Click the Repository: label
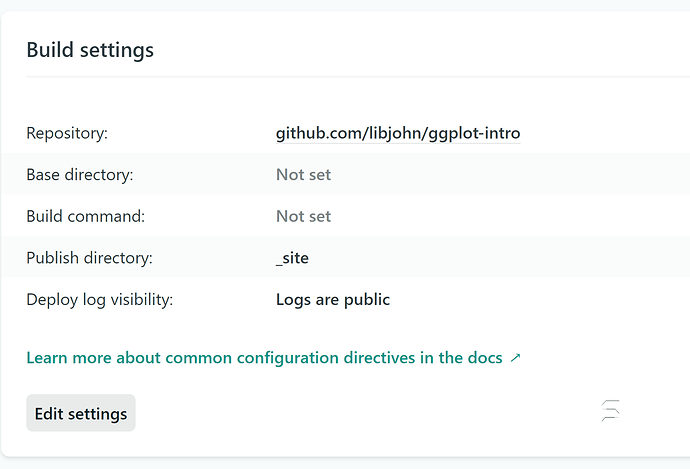This screenshot has width=690, height=469. [x=67, y=133]
